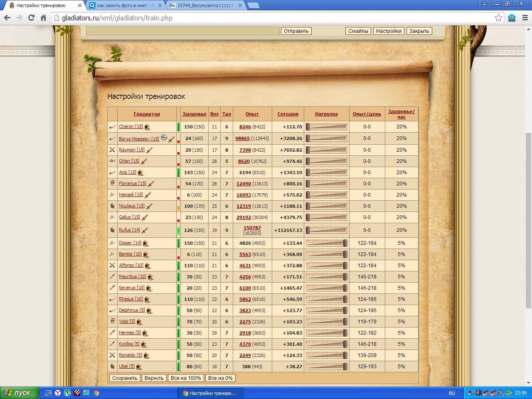This screenshot has height=399, width=532.
Task: Click the sword icon beside Rufus
Action: 145,230
